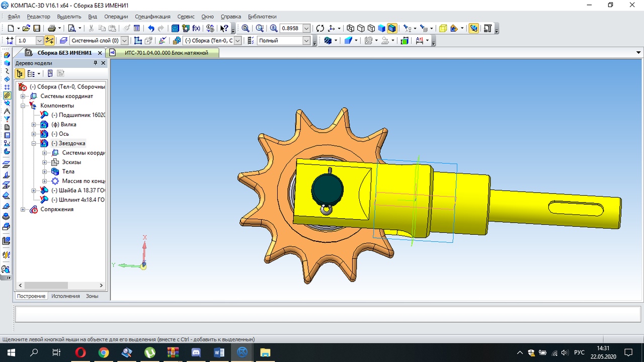Screen dimensions: 644x362
Task: Create a new document with the blank page icon
Action: [x=10, y=29]
